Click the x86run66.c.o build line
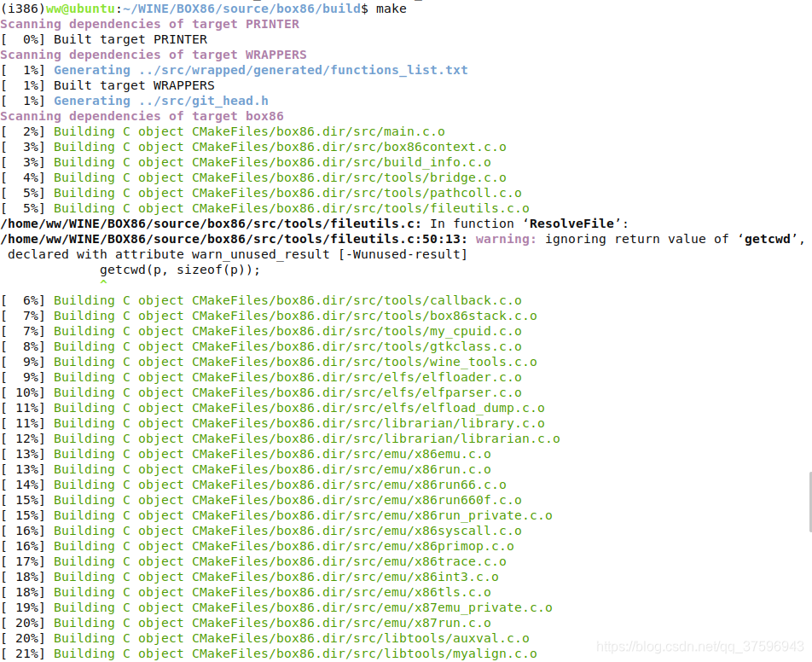Image resolution: width=812 pixels, height=662 pixels. tap(253, 485)
